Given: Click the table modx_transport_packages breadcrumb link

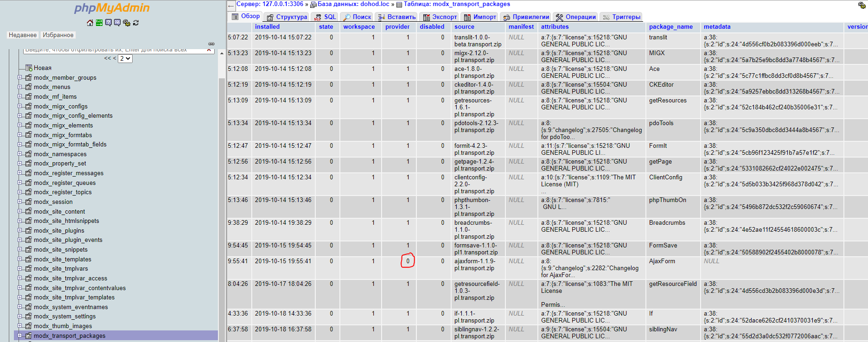Looking at the screenshot, I should (457, 4).
